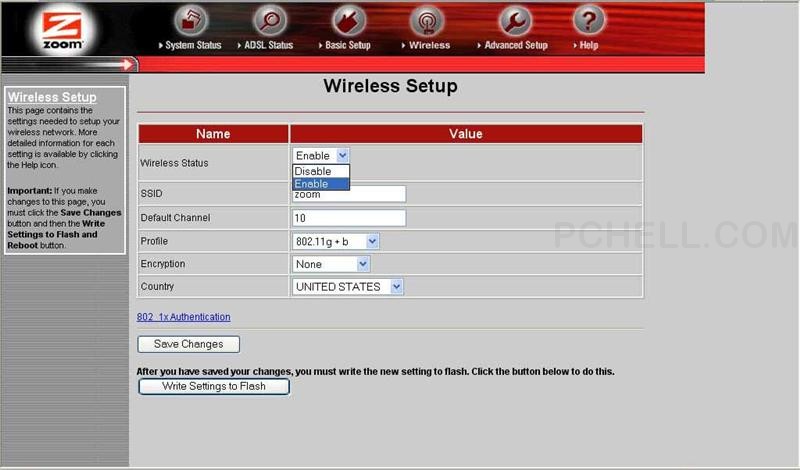Open the System Status menu label
The image size is (800, 470).
[x=193, y=45]
